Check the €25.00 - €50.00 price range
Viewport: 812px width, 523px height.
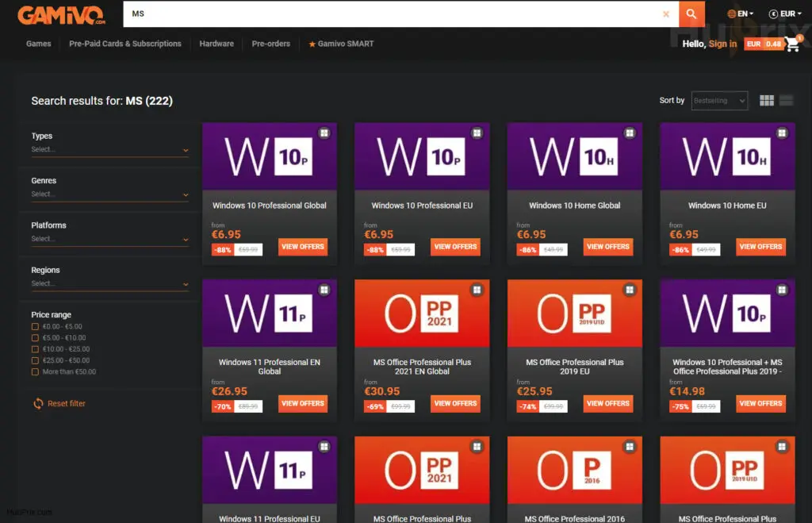pos(35,361)
